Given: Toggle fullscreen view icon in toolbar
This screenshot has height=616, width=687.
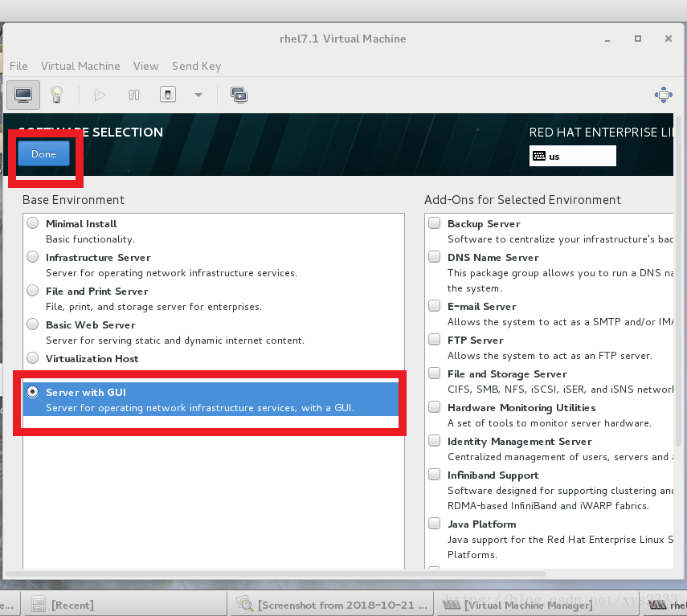Looking at the screenshot, I should [x=664, y=95].
